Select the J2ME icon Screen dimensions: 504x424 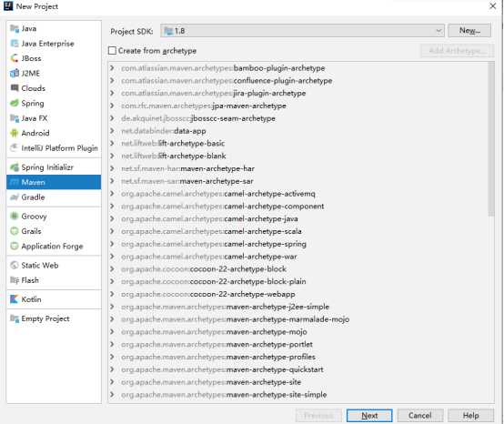15,74
